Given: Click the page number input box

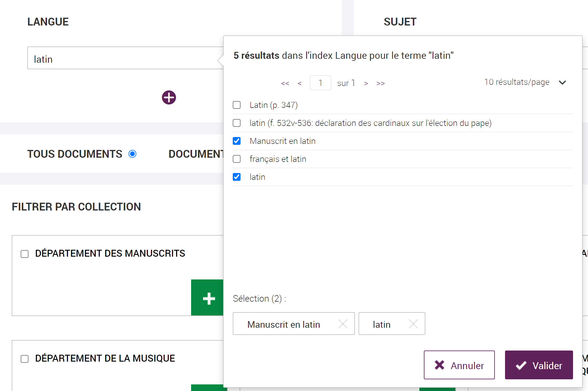Looking at the screenshot, I should coord(320,83).
